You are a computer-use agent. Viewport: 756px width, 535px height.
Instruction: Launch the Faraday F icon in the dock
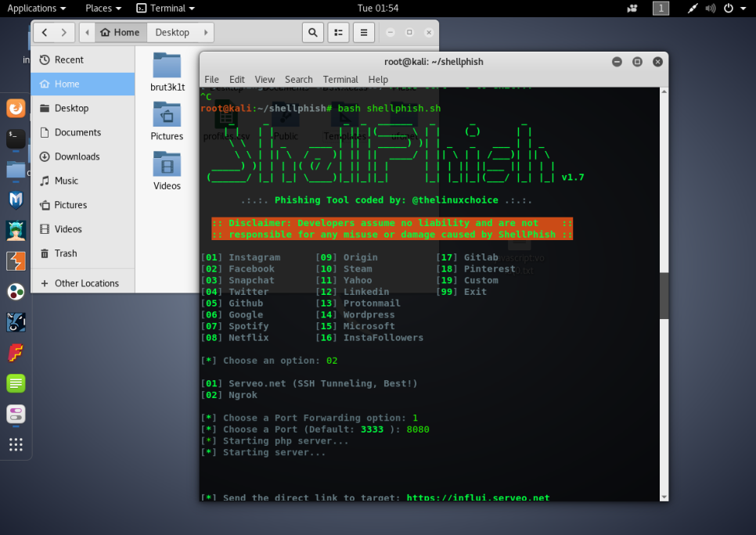[16, 353]
